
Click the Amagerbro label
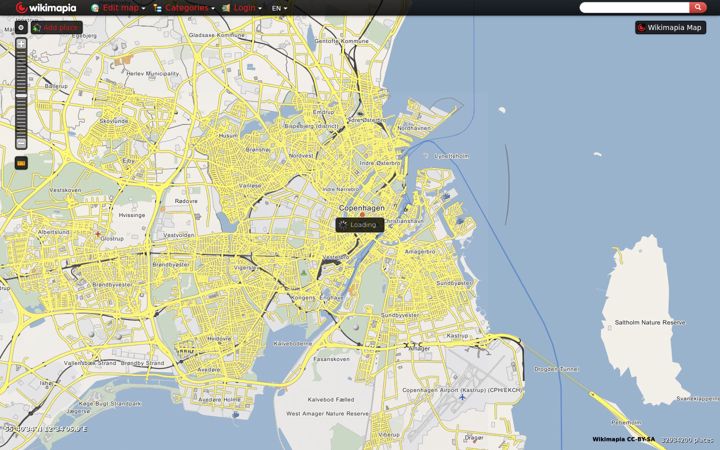tap(420, 252)
